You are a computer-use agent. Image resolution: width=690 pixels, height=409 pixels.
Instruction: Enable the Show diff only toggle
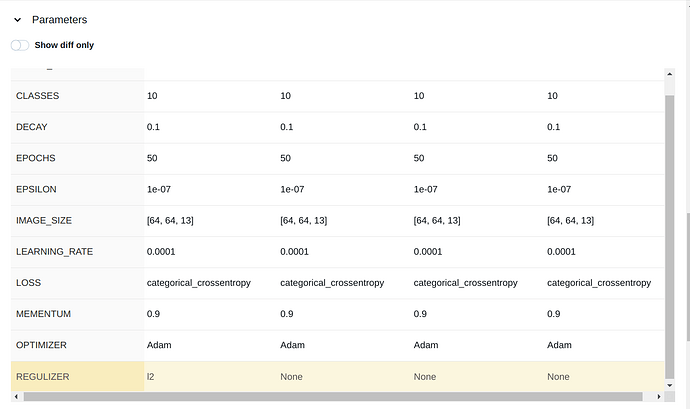click(x=20, y=45)
